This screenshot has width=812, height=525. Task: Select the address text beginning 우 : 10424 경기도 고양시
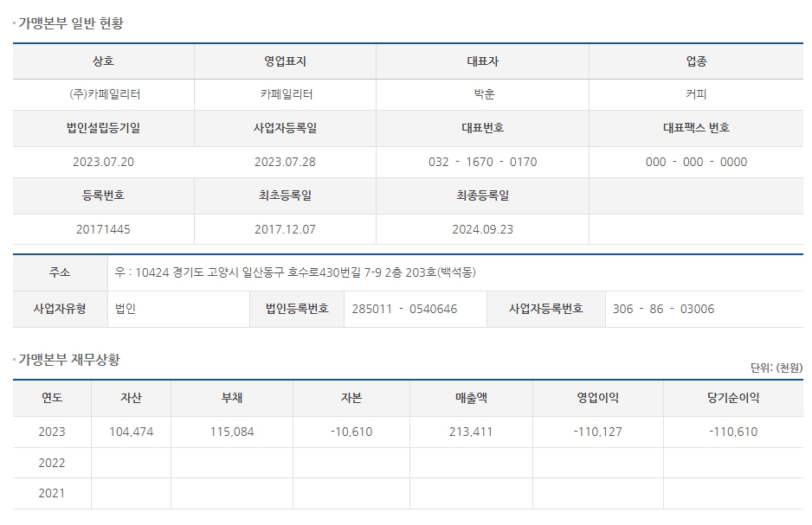tap(295, 272)
